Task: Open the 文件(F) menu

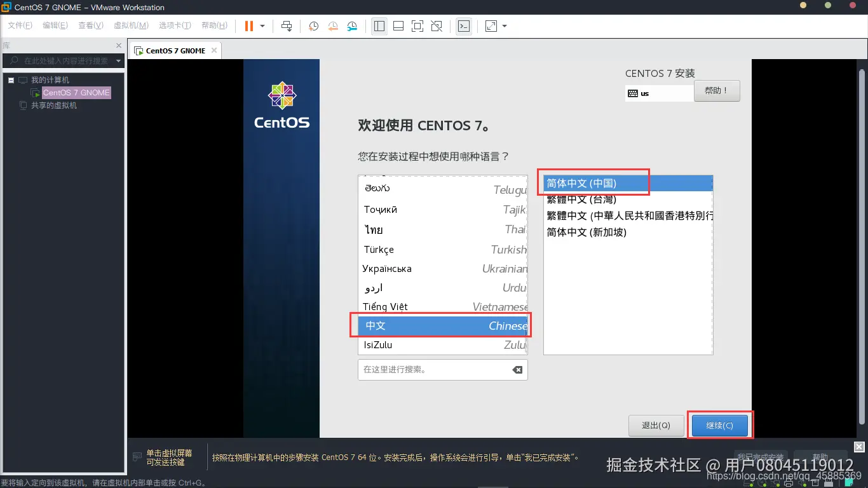Action: tap(20, 25)
